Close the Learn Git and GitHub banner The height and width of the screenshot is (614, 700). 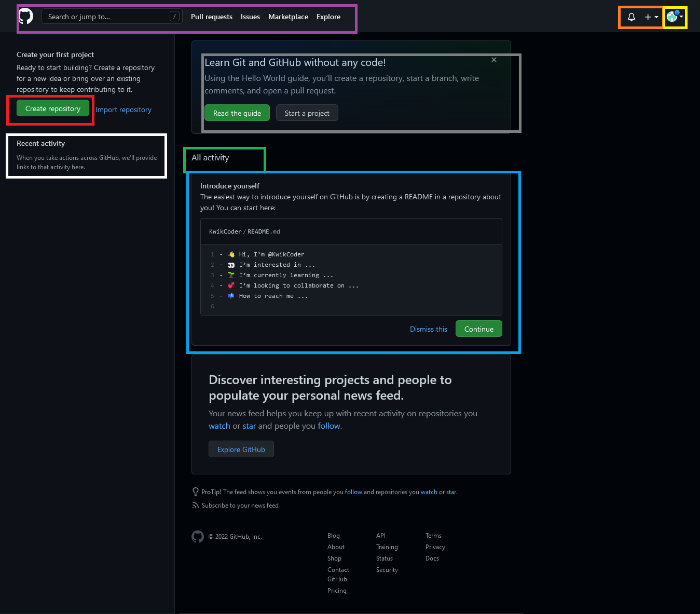pos(494,60)
